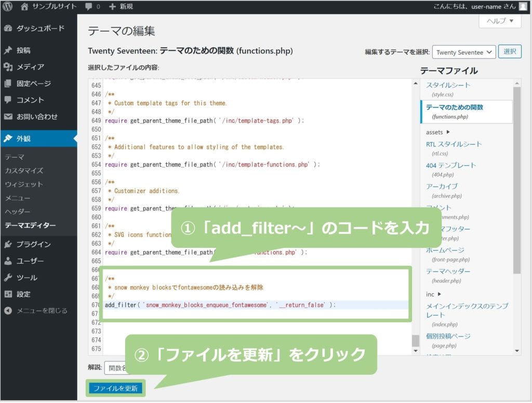532x403 pixels.
Task: Click the ファイルを更新 button
Action: pos(115,388)
